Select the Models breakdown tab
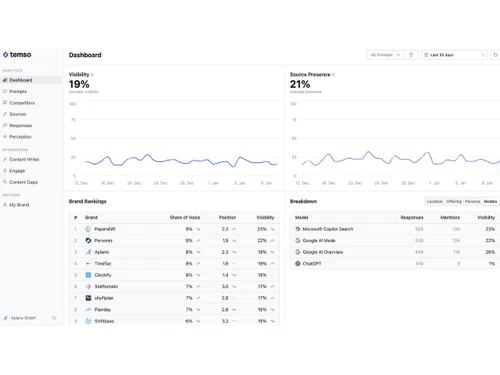Image resolution: width=500 pixels, height=375 pixels. tap(490, 201)
